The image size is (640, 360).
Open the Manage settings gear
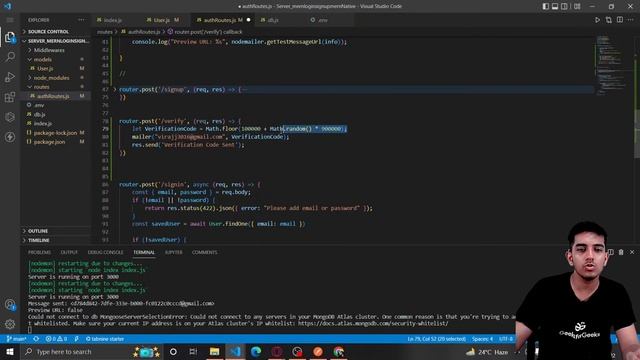pos(10,324)
